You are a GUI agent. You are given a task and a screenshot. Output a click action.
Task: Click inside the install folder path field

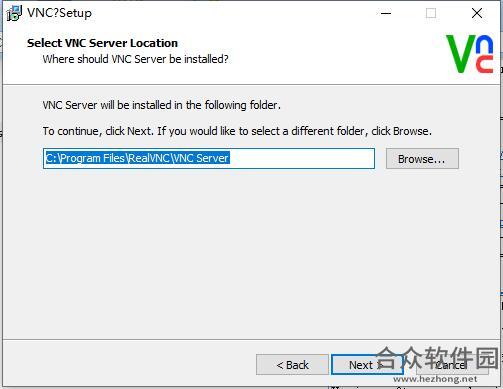tap(209, 159)
